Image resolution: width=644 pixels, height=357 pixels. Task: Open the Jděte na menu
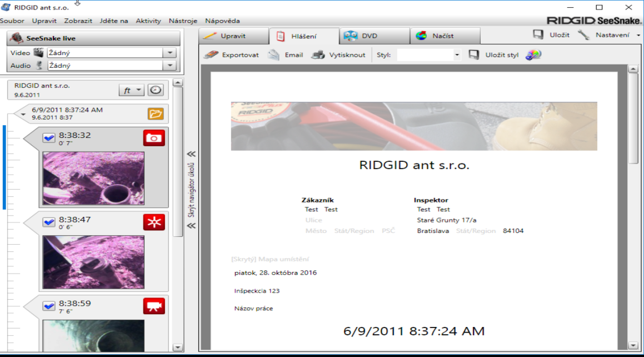114,21
